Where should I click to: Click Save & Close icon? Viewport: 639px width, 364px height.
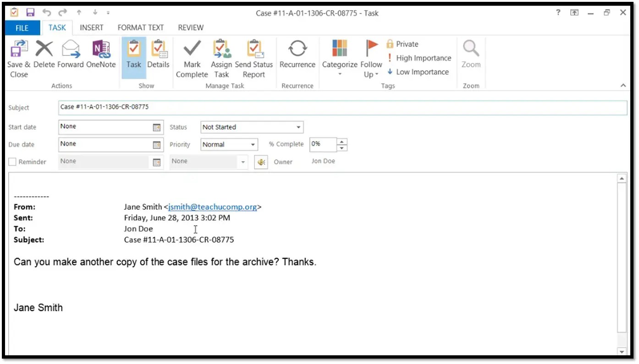pyautogui.click(x=19, y=49)
